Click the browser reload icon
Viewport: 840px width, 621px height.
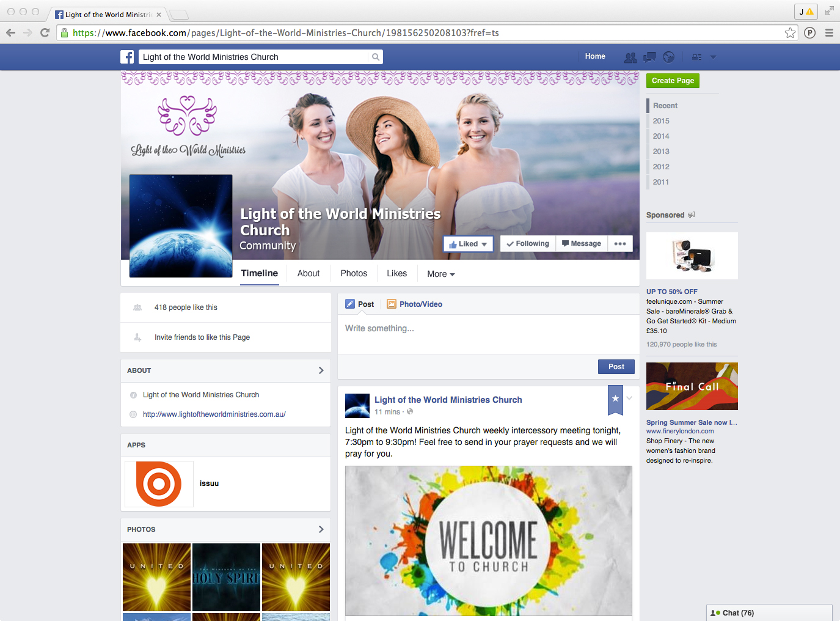tap(45, 33)
